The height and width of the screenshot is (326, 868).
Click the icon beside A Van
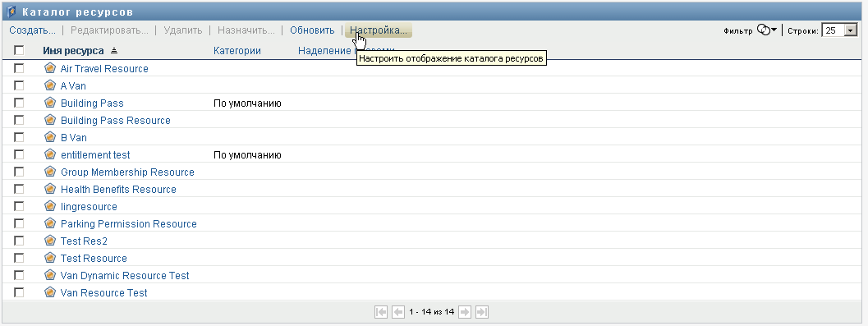50,85
